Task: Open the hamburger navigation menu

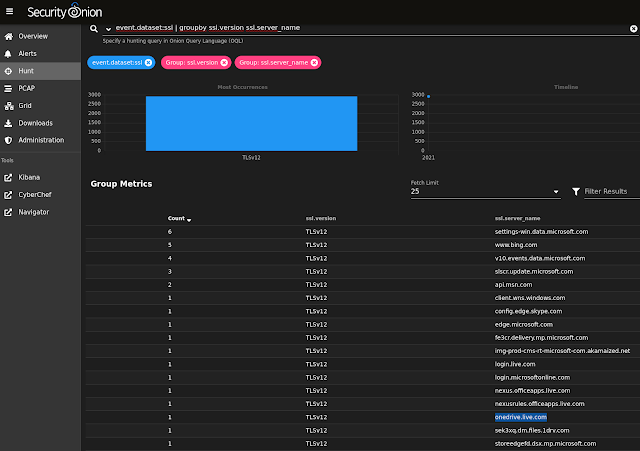Action: coord(9,11)
